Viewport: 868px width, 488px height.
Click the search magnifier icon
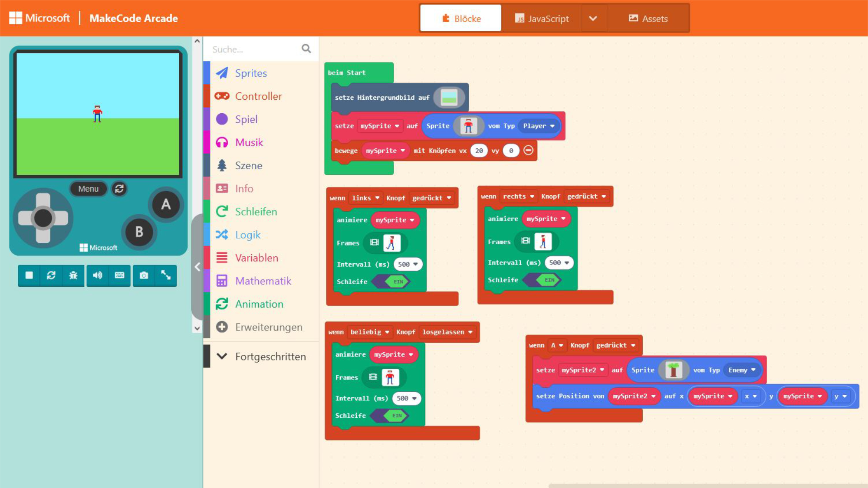(x=306, y=49)
